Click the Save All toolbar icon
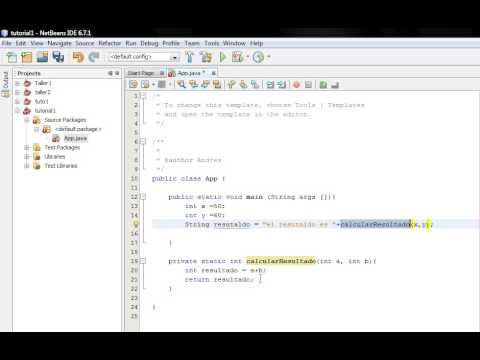The width and height of the screenshot is (480, 360). [x=58, y=57]
